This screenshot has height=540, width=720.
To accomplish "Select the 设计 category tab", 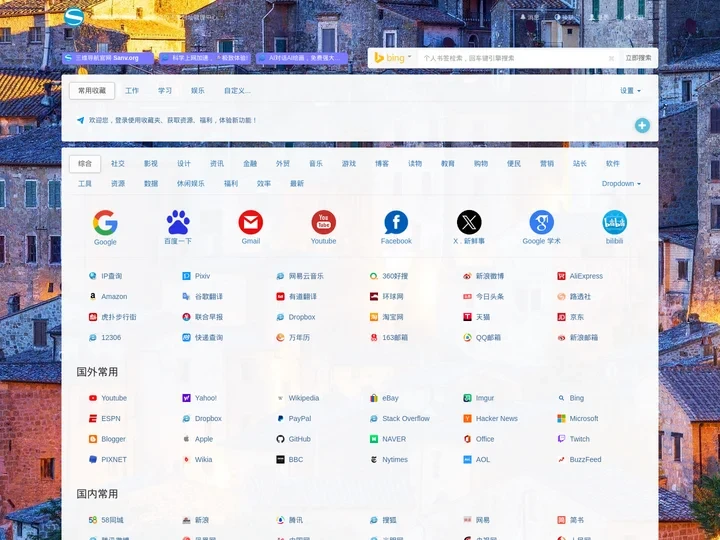I will pyautogui.click(x=184, y=163).
